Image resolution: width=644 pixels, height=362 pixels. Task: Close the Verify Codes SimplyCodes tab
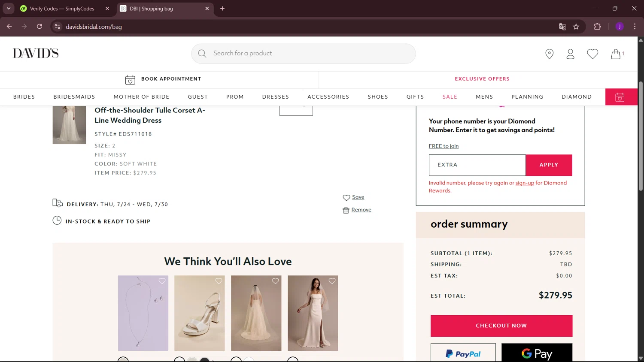(107, 9)
